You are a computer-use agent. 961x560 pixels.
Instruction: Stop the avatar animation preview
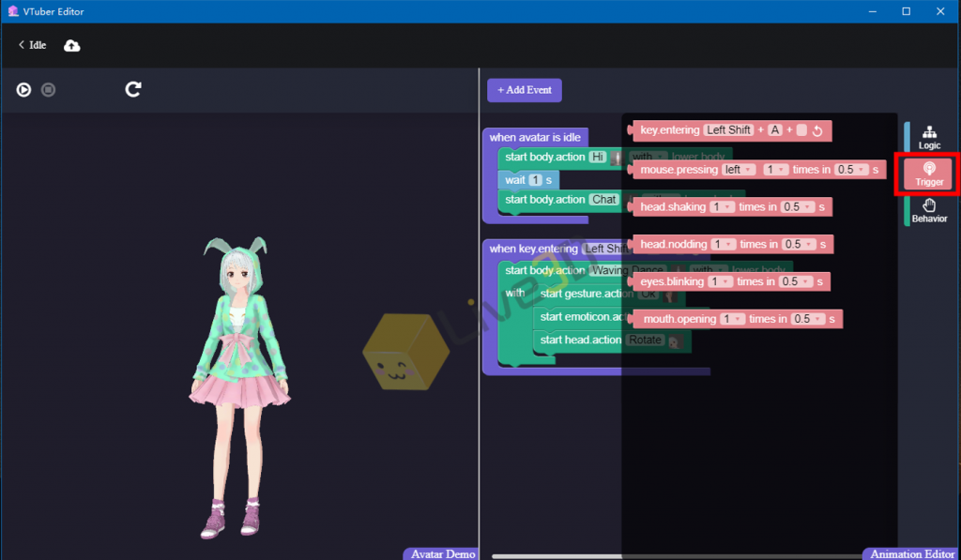(48, 89)
